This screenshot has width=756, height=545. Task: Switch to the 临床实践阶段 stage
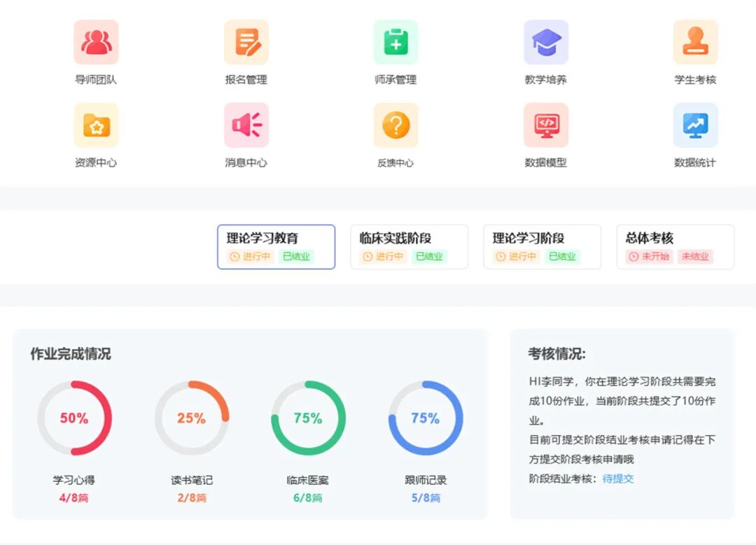pyautogui.click(x=409, y=246)
